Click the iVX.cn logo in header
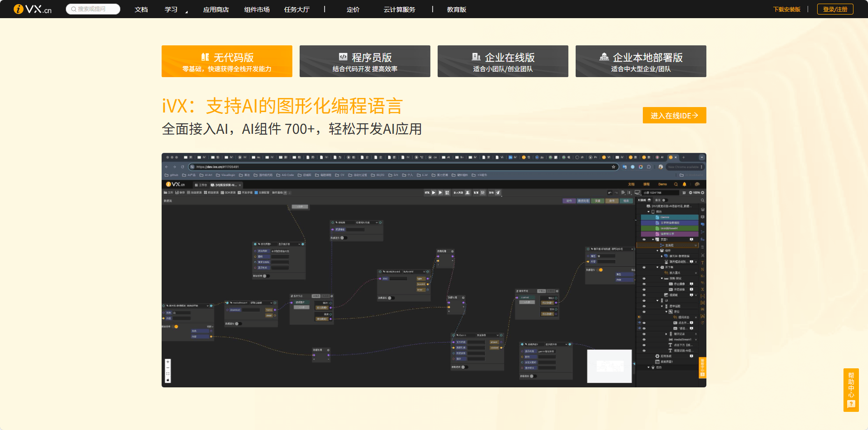 (33, 9)
